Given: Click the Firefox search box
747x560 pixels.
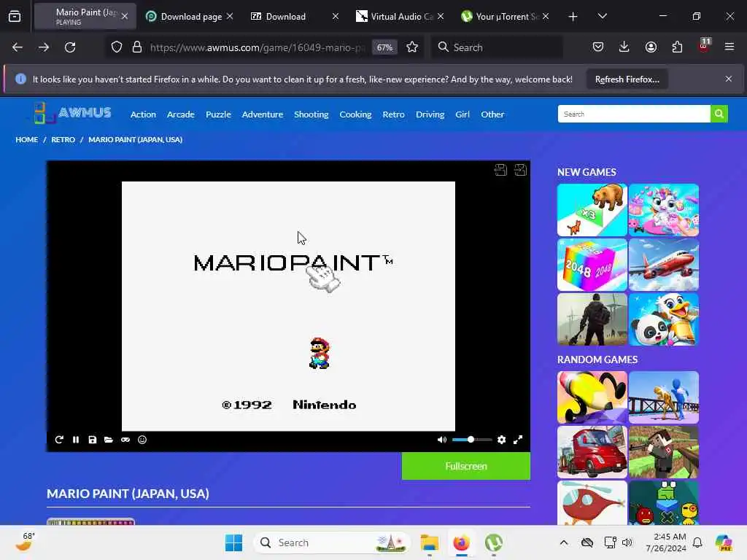Looking at the screenshot, I should (x=498, y=47).
